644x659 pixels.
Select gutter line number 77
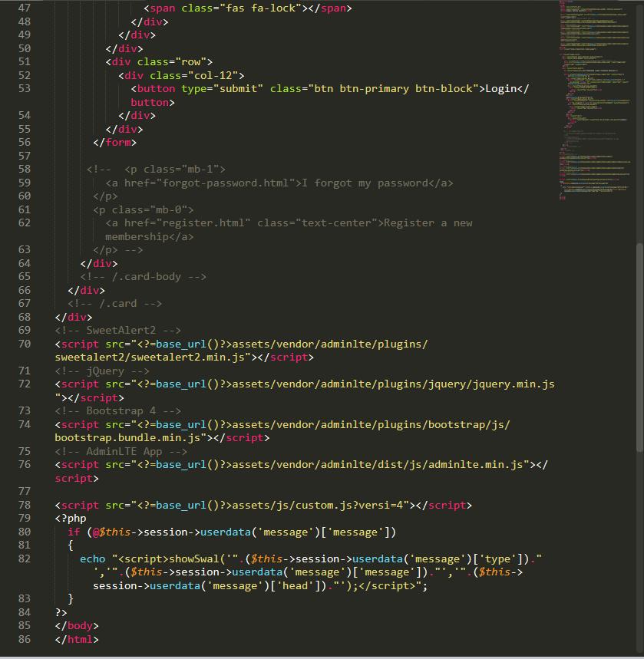pyautogui.click(x=25, y=491)
